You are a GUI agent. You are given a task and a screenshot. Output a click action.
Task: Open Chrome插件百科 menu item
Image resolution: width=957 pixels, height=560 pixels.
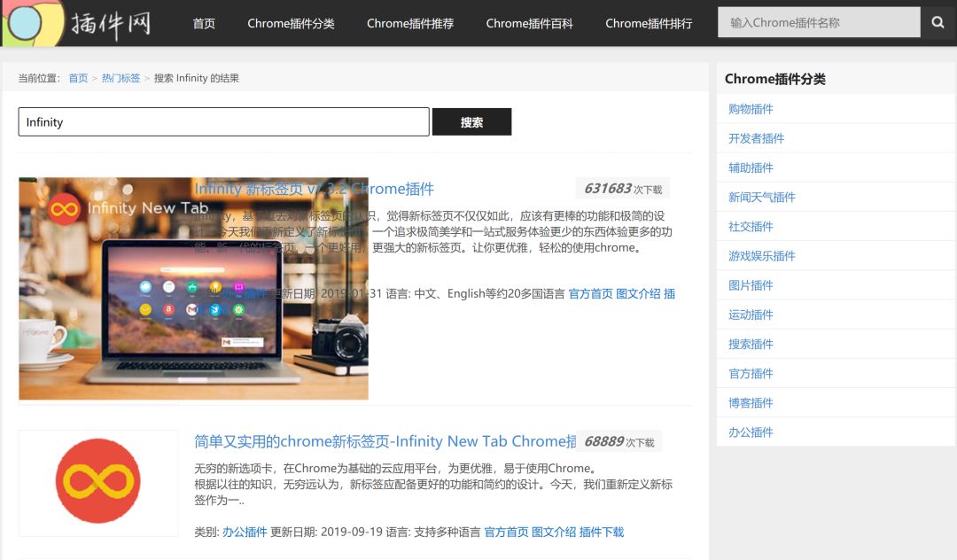click(529, 23)
